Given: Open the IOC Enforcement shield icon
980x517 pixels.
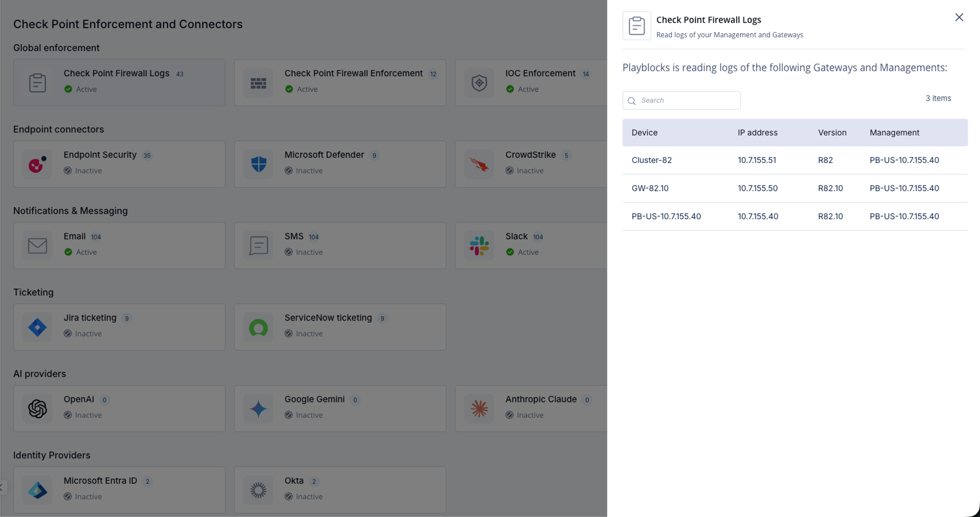Looking at the screenshot, I should 479,83.
